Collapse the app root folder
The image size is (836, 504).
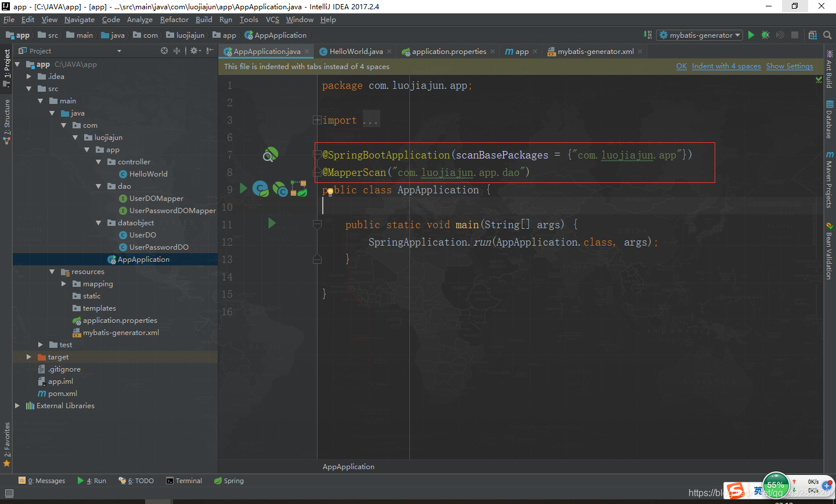click(x=17, y=64)
